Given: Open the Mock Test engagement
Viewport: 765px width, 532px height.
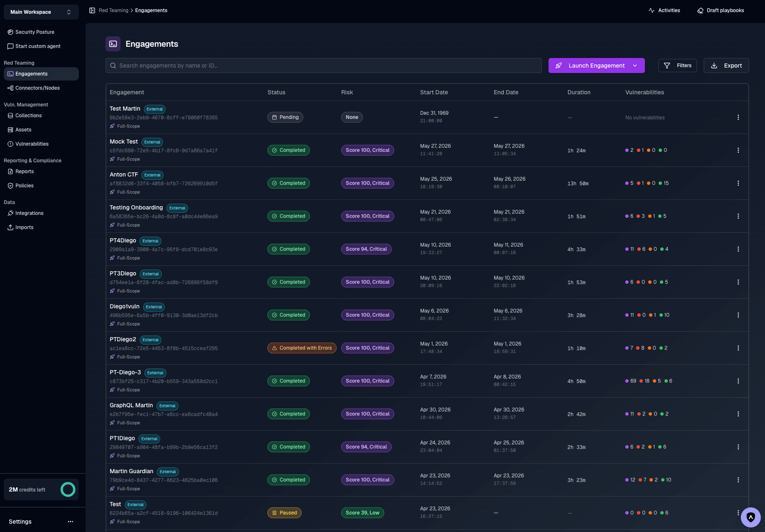Looking at the screenshot, I should [123, 142].
